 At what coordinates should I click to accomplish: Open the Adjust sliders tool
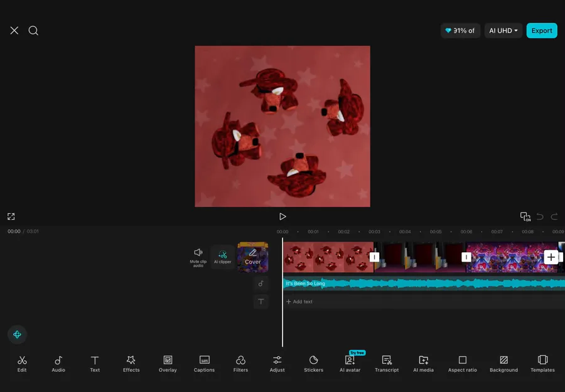[x=277, y=364]
